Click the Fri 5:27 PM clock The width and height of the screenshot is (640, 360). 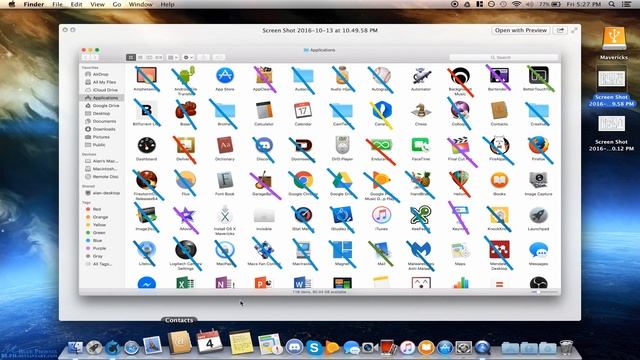click(584, 4)
